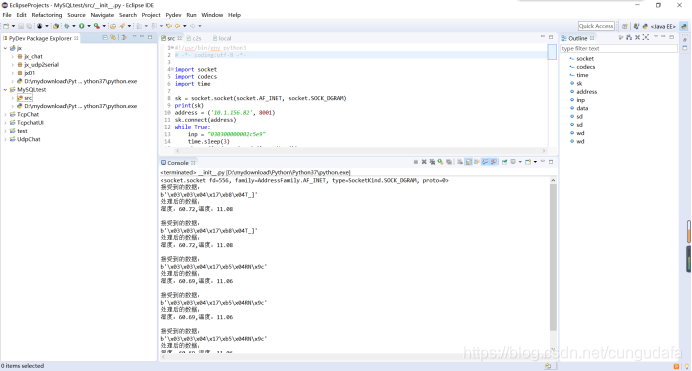Viewport: 692px width, 371px height.
Task: Click the Collapse All icon in the Outline panel
Action: (x=637, y=37)
